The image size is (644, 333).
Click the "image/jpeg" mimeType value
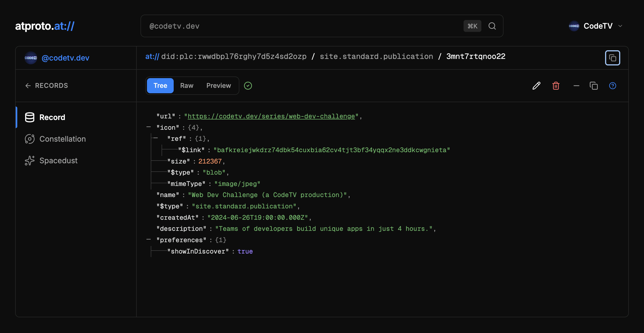coord(237,184)
